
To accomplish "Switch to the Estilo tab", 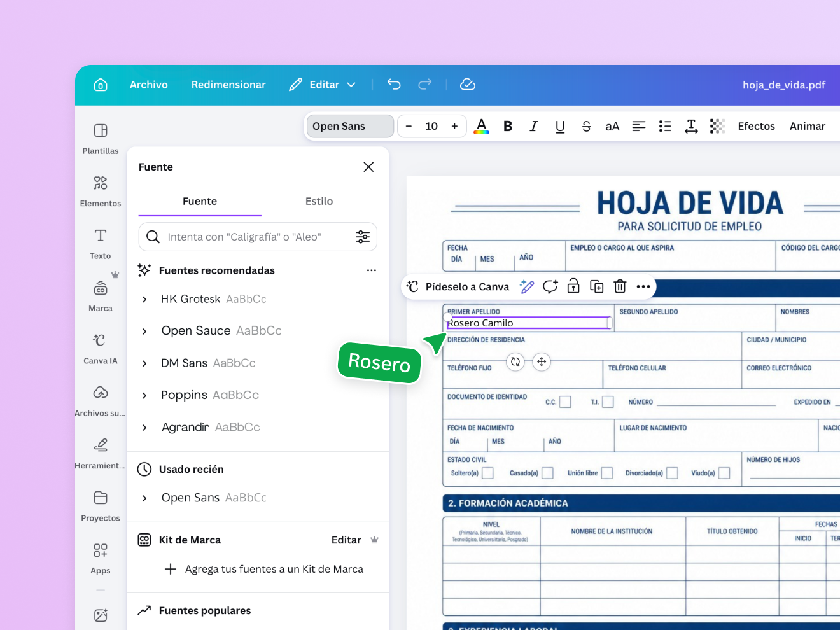I will click(319, 201).
